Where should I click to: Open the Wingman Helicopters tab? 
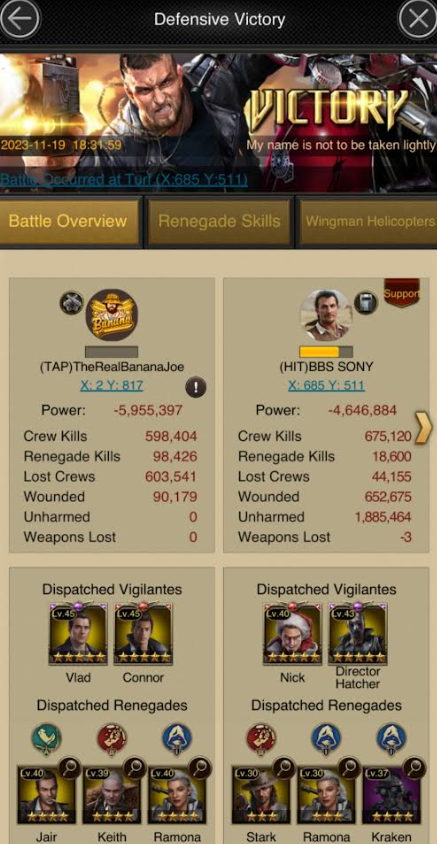click(369, 221)
